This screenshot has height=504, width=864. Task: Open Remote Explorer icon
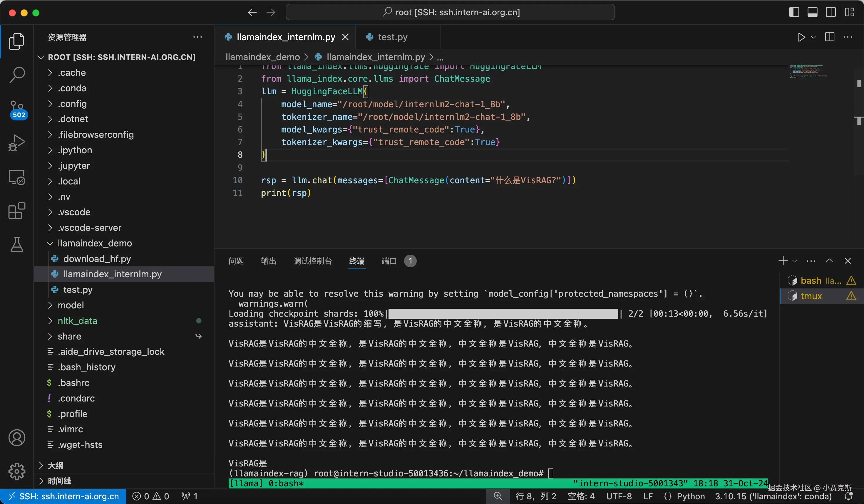point(16,177)
